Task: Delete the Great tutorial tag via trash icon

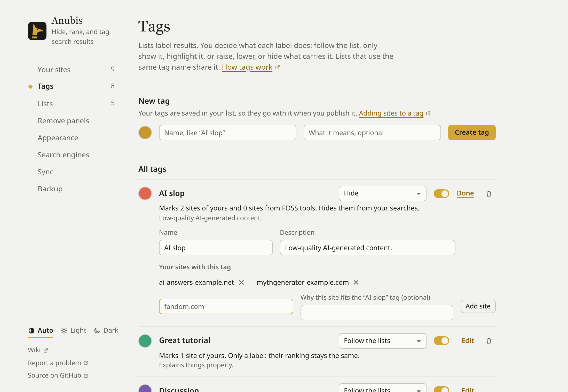Action: pyautogui.click(x=488, y=341)
